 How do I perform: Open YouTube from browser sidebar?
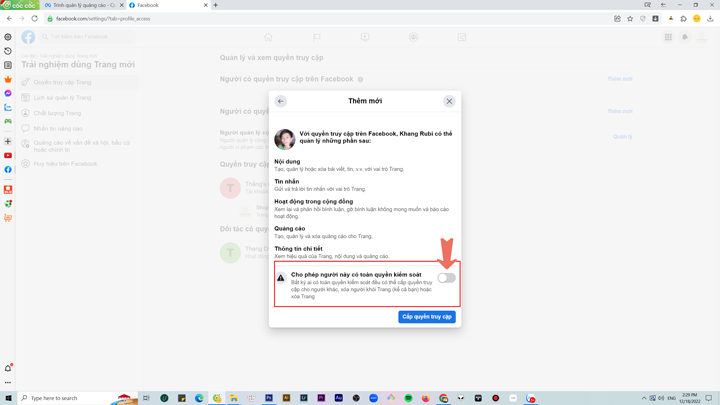(x=8, y=156)
